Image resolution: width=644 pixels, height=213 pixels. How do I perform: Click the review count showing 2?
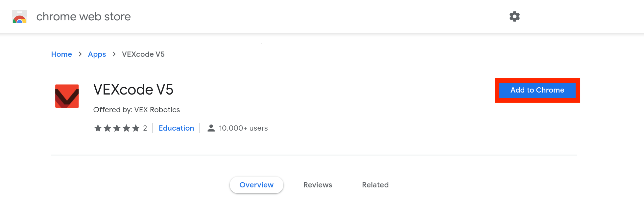tap(145, 128)
